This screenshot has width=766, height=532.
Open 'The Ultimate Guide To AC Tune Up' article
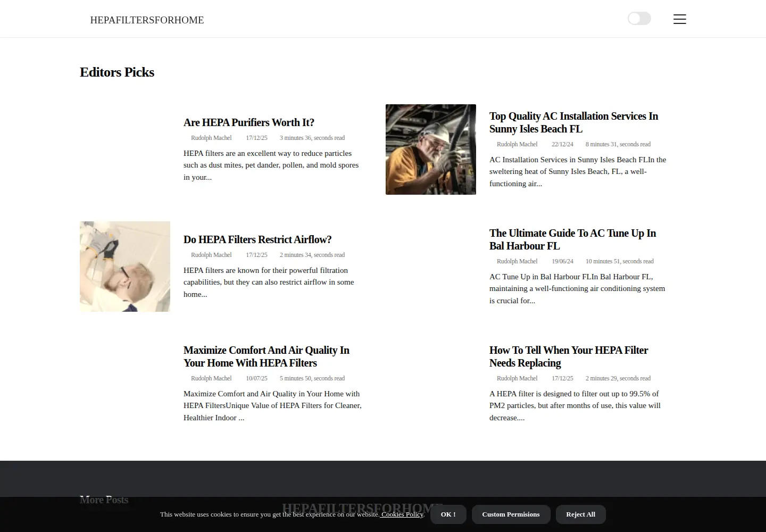572,239
